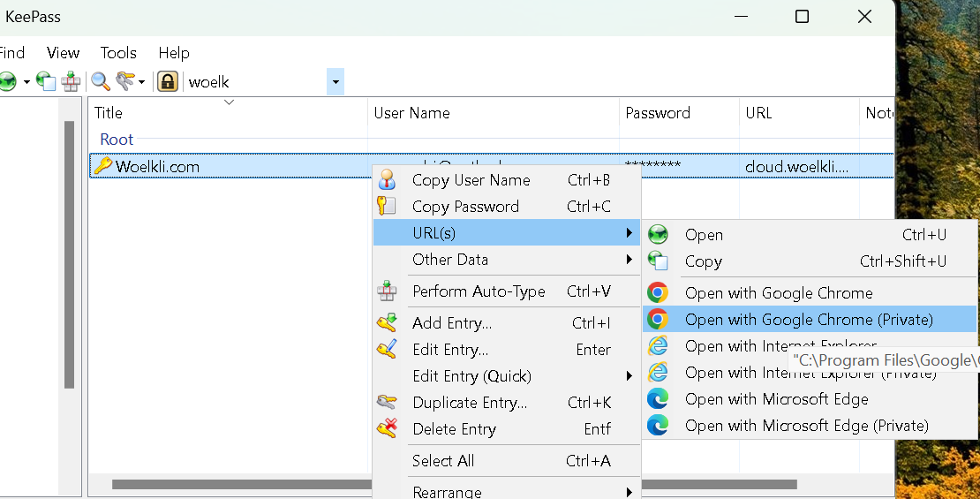Click the Internet Explorer icon of the Private option
The height and width of the screenshot is (499, 980).
click(x=658, y=373)
